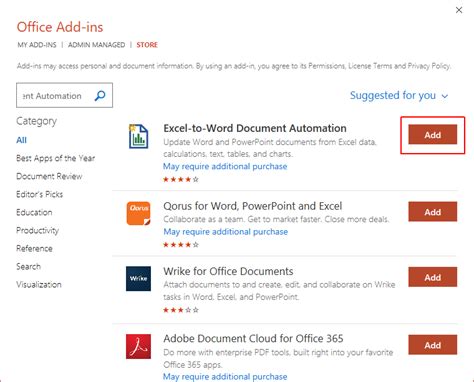Click the Qorus star rating
Viewport: 474px width, 382px height.
[x=181, y=245]
